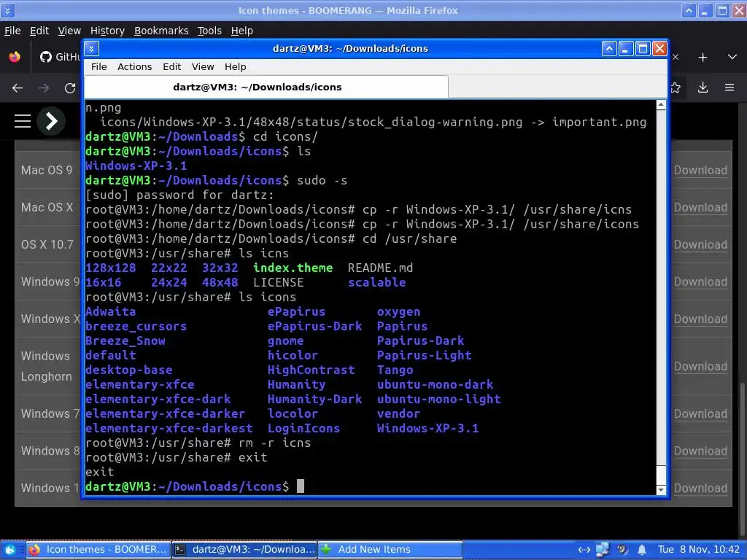The image size is (747, 560).
Task: Open Firefox downloads panel
Action: [703, 87]
